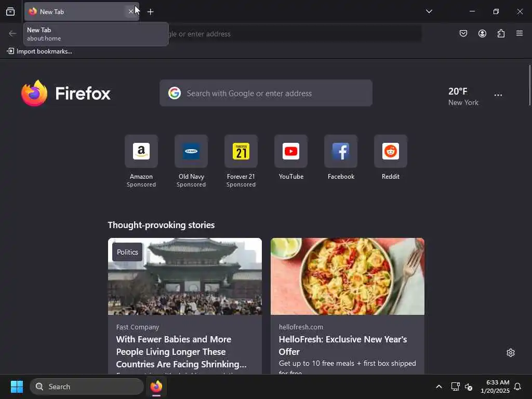This screenshot has height=399, width=532.
Task: Go back with the back arrow
Action: (x=12, y=34)
